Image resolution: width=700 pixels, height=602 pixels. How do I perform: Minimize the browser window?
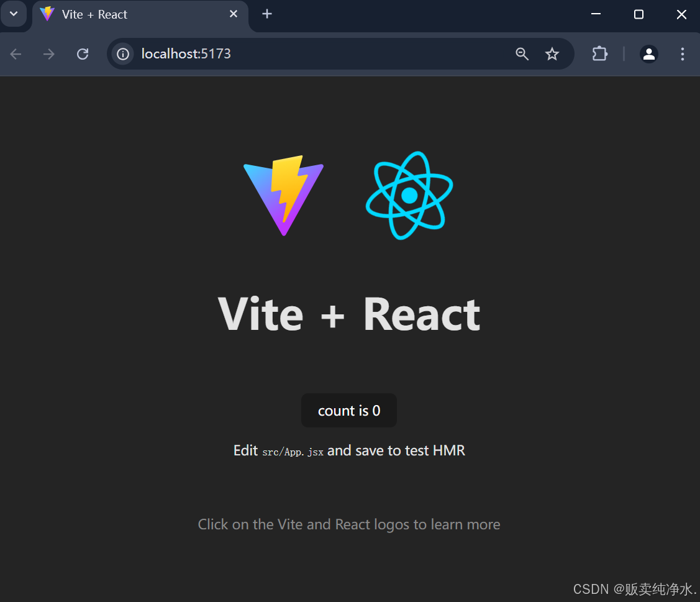pos(596,14)
